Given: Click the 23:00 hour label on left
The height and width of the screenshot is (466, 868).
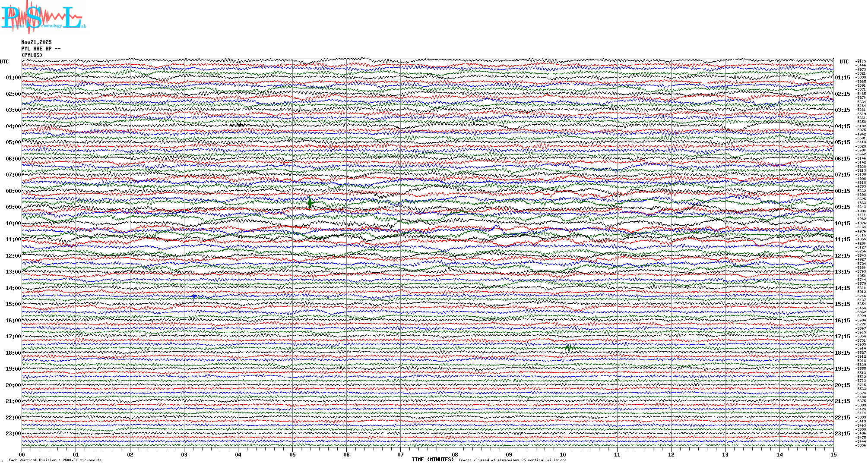Looking at the screenshot, I should point(13,434).
